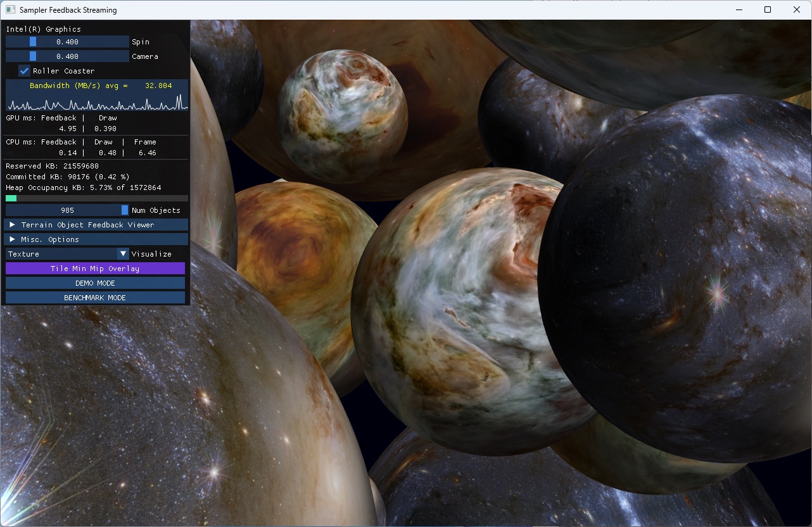Maximize the Sampler Feedback Streaming window
Image resolution: width=812 pixels, height=527 pixels.
768,10
